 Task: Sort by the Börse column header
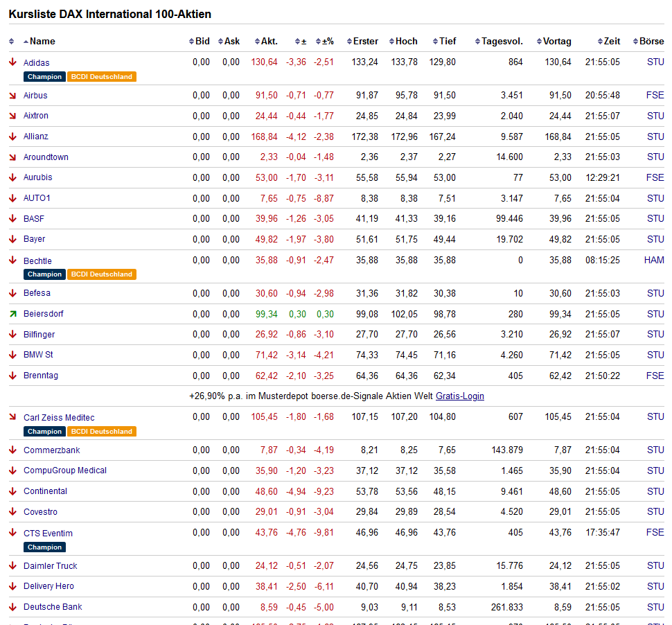coord(651,42)
